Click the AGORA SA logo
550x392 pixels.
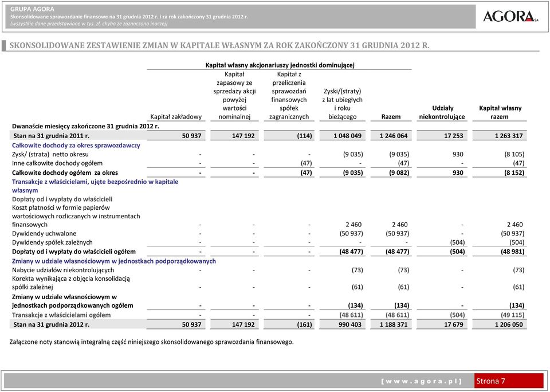pyautogui.click(x=510, y=16)
